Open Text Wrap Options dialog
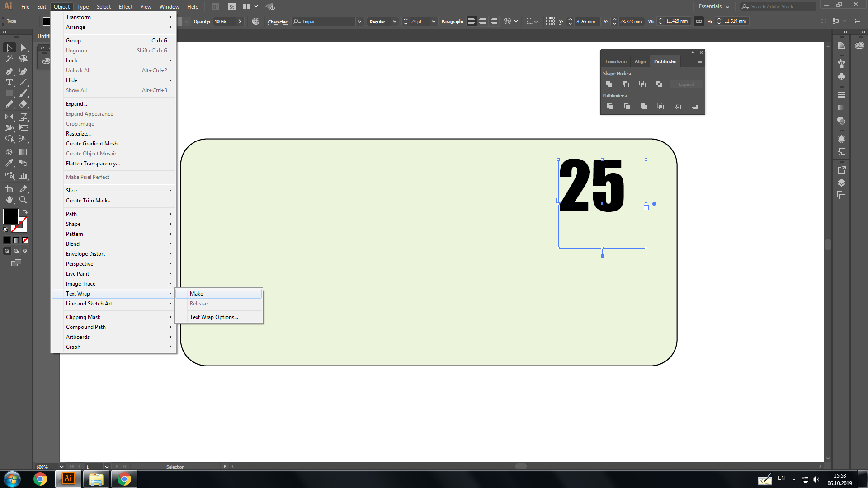 coord(214,316)
